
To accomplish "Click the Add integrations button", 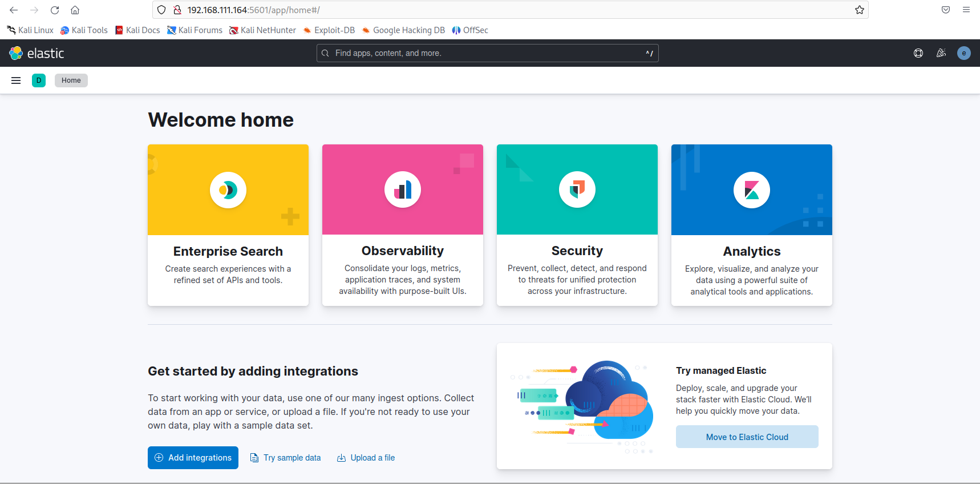I will tap(193, 458).
